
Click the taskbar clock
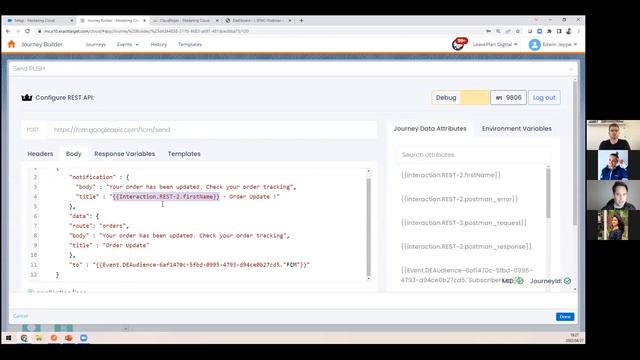(x=575, y=338)
